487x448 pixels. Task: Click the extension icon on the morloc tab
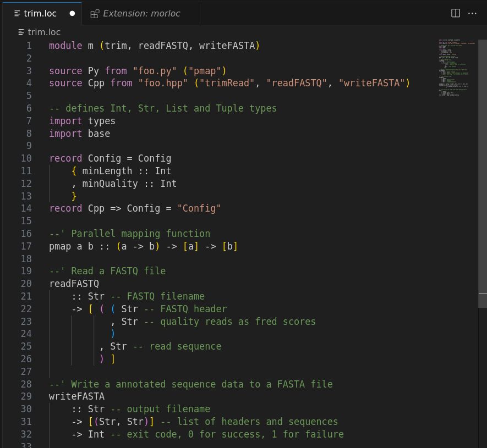tap(95, 14)
